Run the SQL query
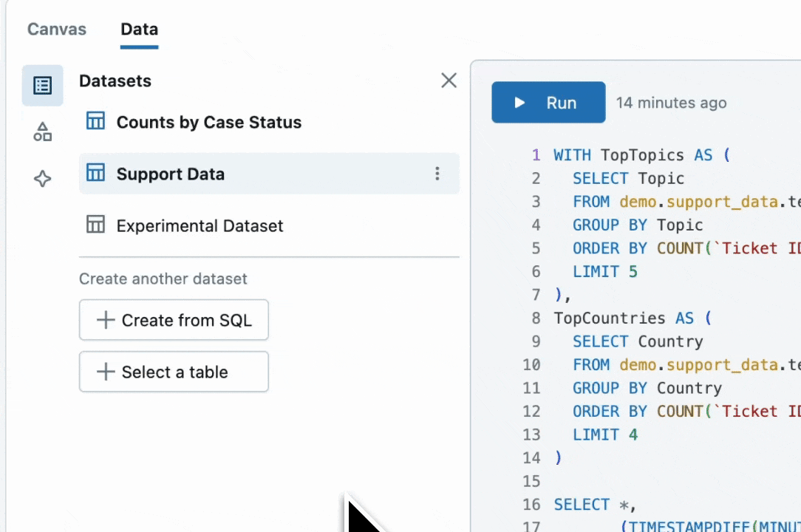The width and height of the screenshot is (801, 532). [x=548, y=103]
